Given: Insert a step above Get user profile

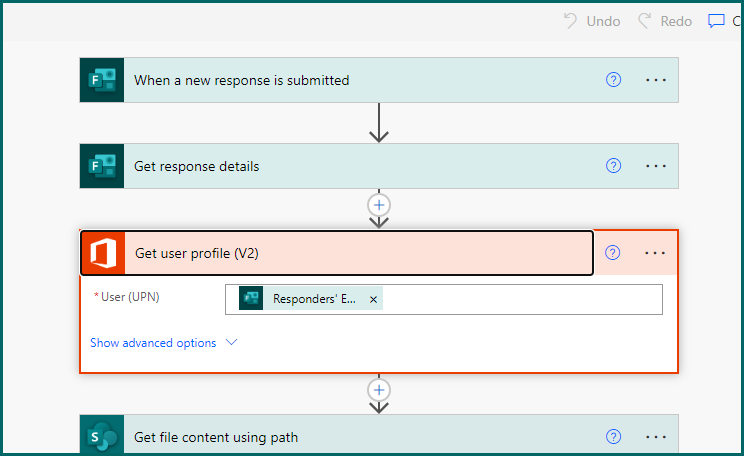Looking at the screenshot, I should 379,204.
